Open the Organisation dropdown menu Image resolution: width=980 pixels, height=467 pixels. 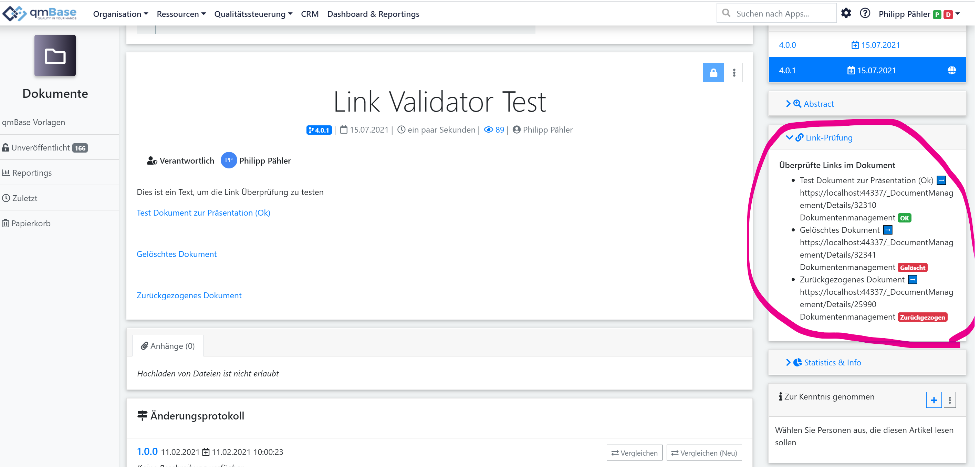coord(121,14)
